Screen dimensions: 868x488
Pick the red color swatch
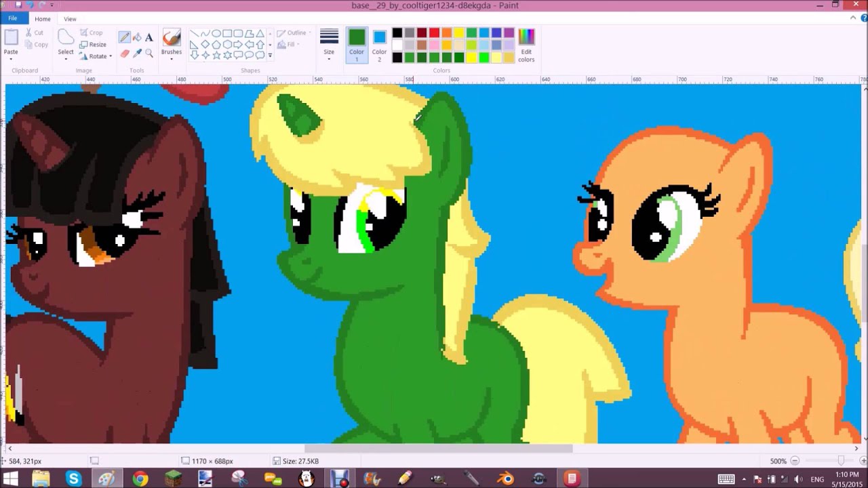pyautogui.click(x=435, y=33)
